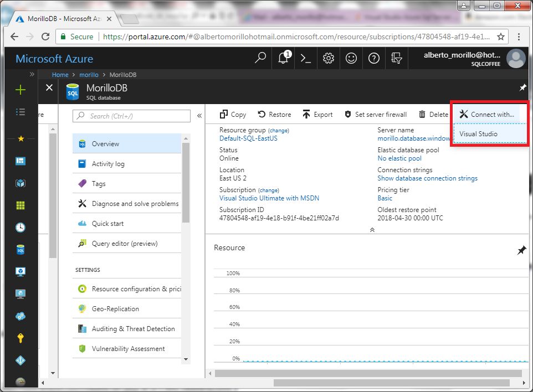Screen dimensions: 533x392
Task: Open the Tags menu item
Action: 127,184
